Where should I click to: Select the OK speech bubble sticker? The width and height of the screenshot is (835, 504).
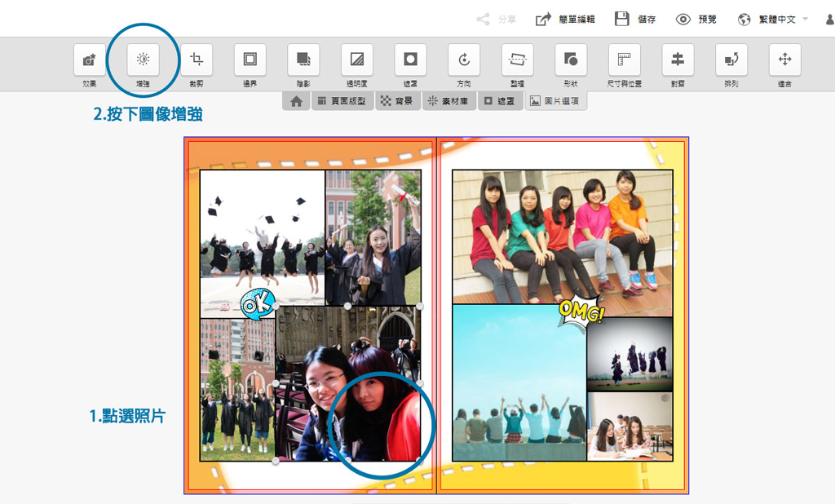[x=258, y=303]
